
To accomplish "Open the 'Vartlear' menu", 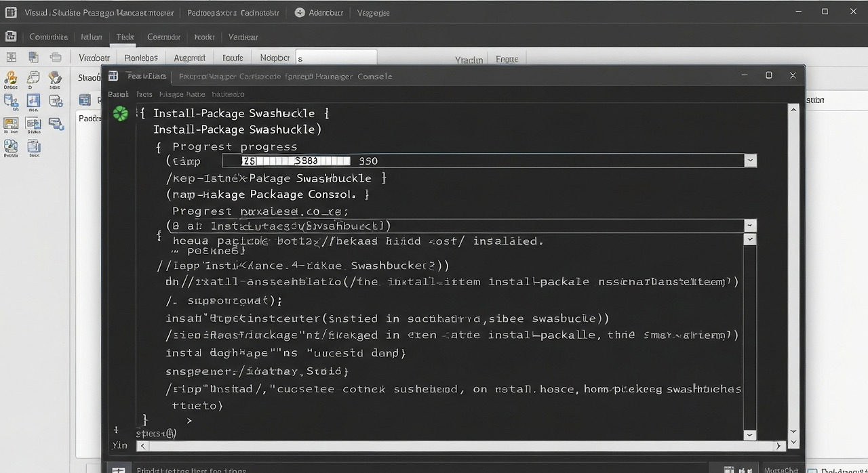I will (x=243, y=37).
